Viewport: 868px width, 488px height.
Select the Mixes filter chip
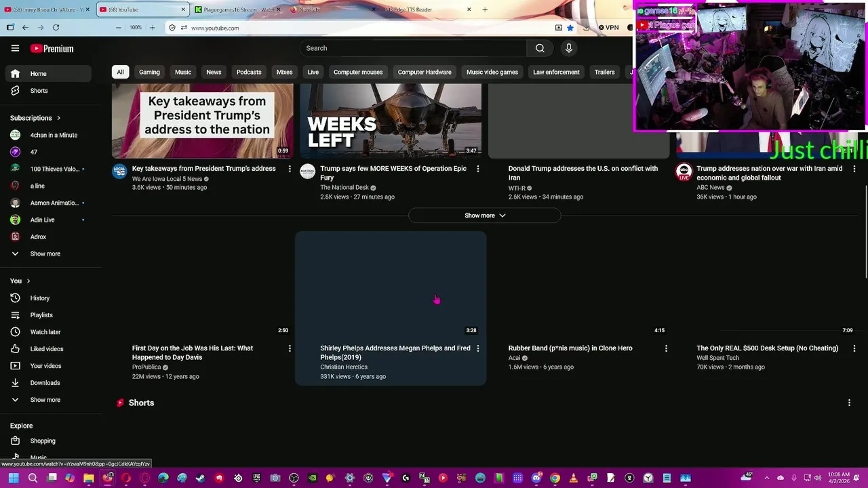pyautogui.click(x=285, y=72)
